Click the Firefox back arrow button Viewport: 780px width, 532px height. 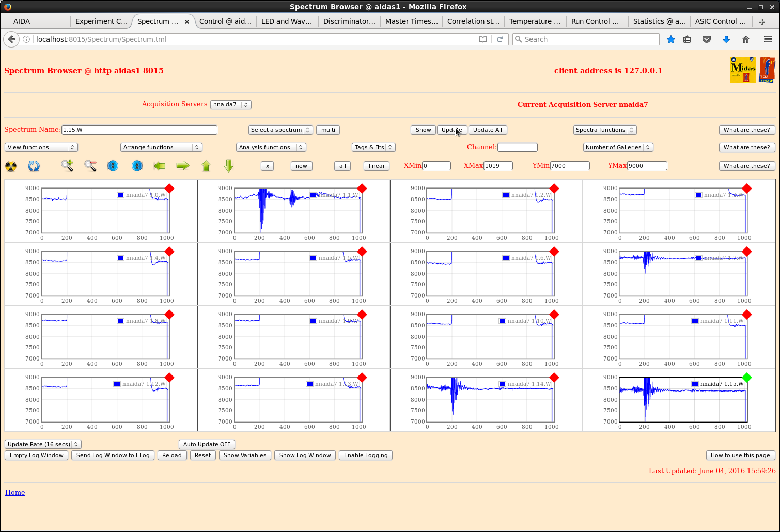[x=11, y=39]
